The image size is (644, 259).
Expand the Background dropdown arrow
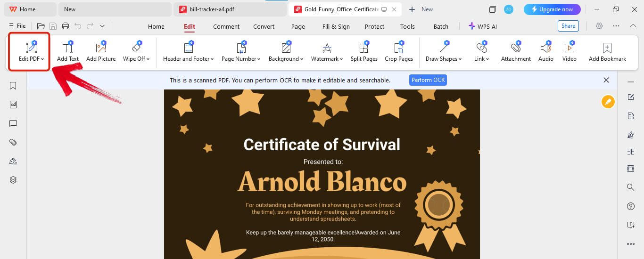302,59
